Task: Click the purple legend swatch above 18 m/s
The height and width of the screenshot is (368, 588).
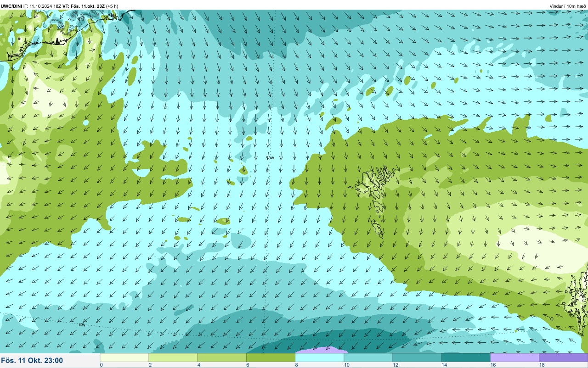Action: [563, 357]
